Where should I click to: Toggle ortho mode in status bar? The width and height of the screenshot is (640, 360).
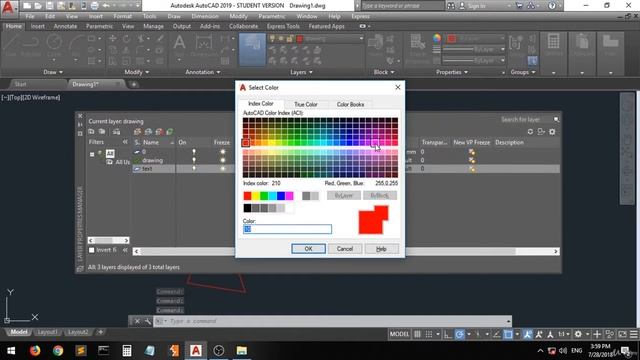click(448, 334)
